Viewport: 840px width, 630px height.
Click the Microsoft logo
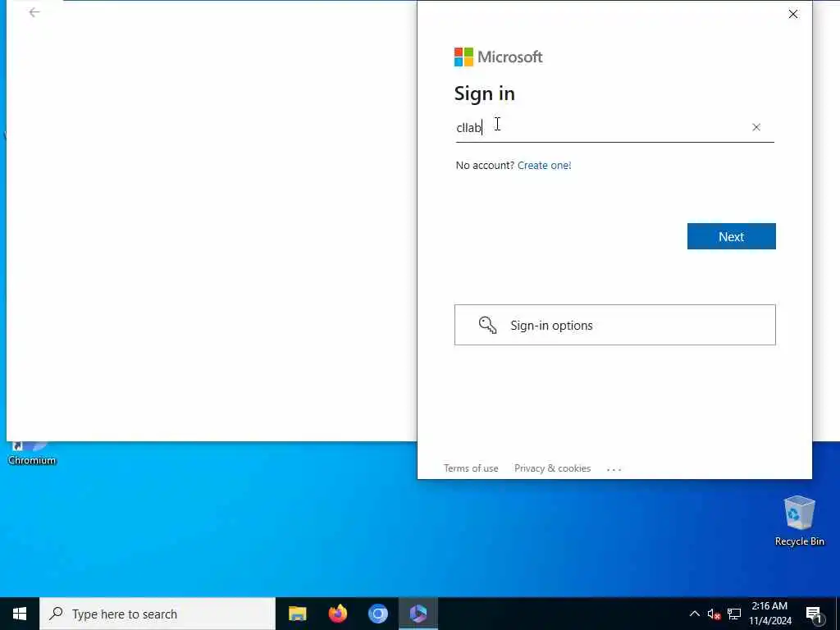pos(498,57)
